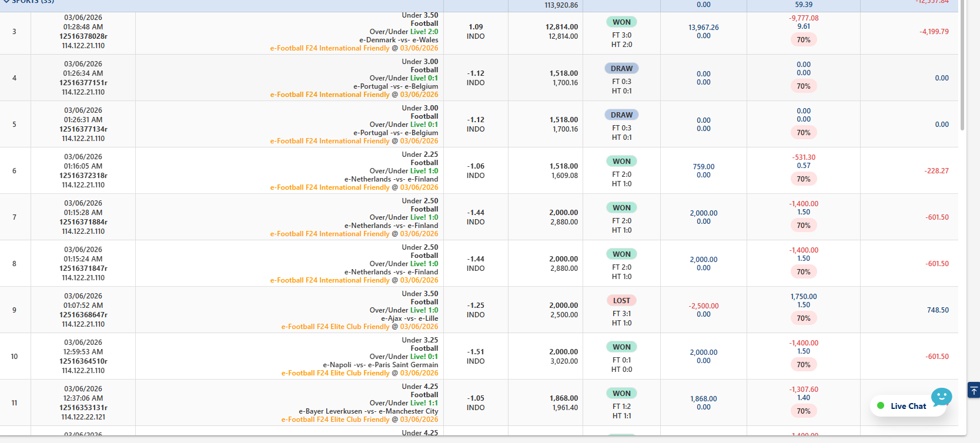Select ticket number 12516368647r
Screen dimensions: 980x443
(83, 315)
